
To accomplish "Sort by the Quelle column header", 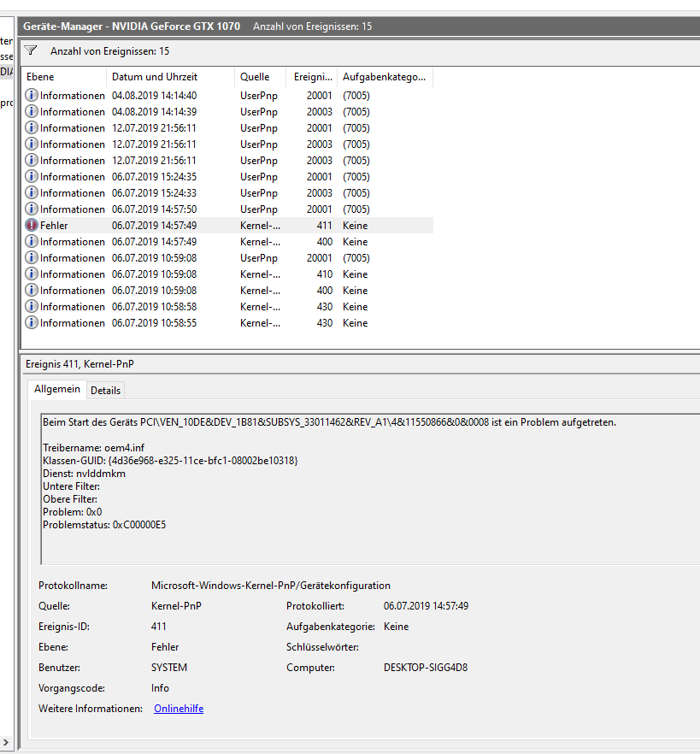I will pos(260,77).
